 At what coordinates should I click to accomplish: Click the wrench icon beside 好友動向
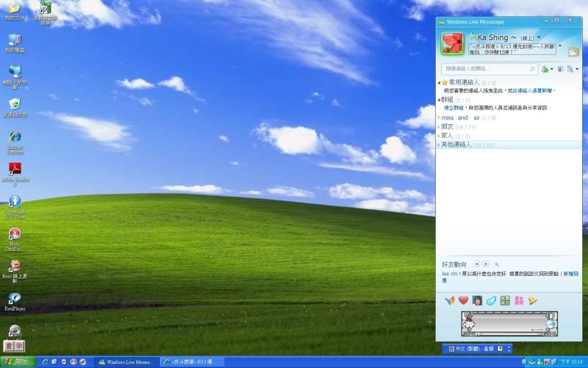497,264
